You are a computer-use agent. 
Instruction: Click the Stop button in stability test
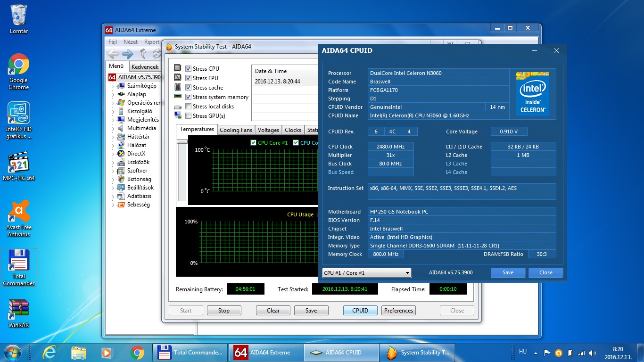click(224, 311)
